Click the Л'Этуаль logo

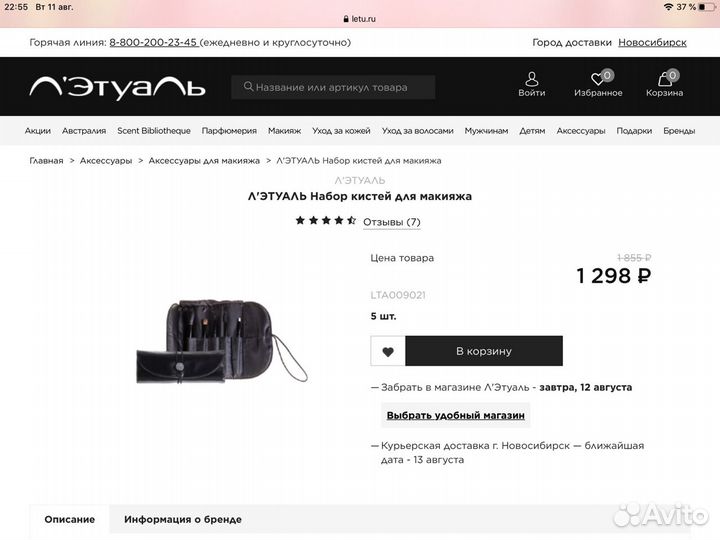(x=118, y=87)
